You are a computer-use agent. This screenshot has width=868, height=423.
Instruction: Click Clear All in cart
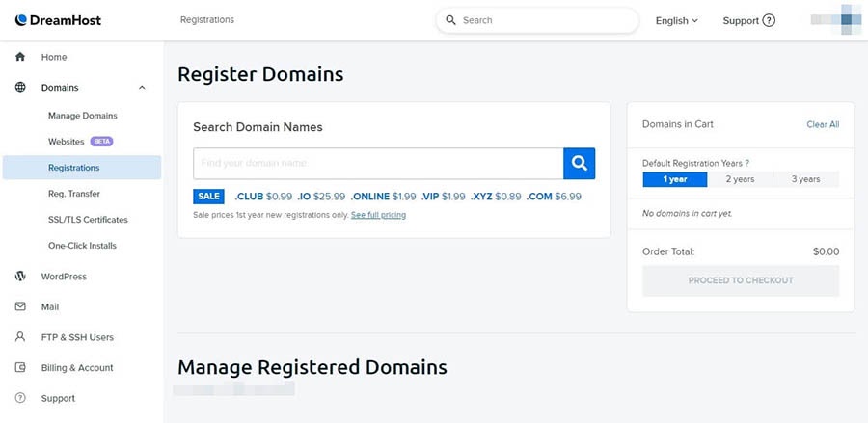click(823, 124)
